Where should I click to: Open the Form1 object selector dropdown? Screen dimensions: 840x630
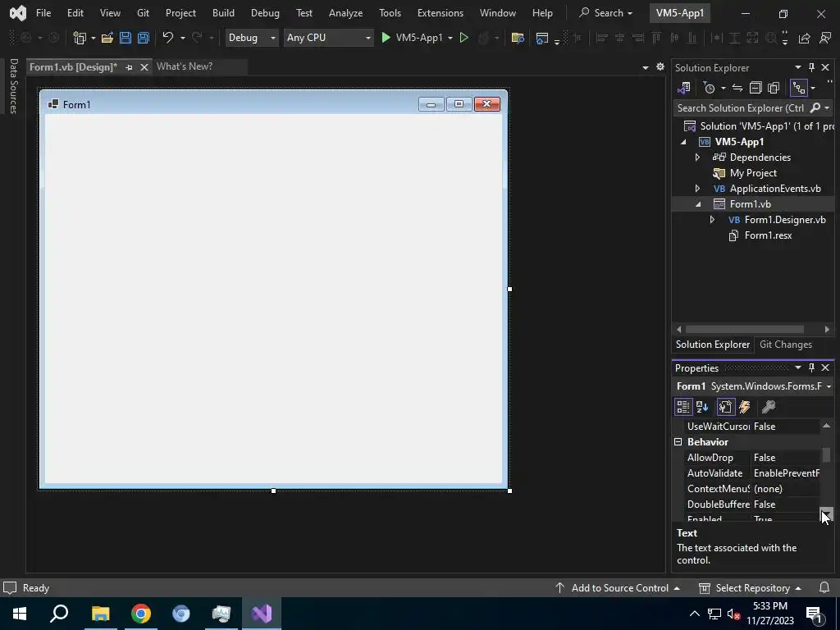(829, 386)
